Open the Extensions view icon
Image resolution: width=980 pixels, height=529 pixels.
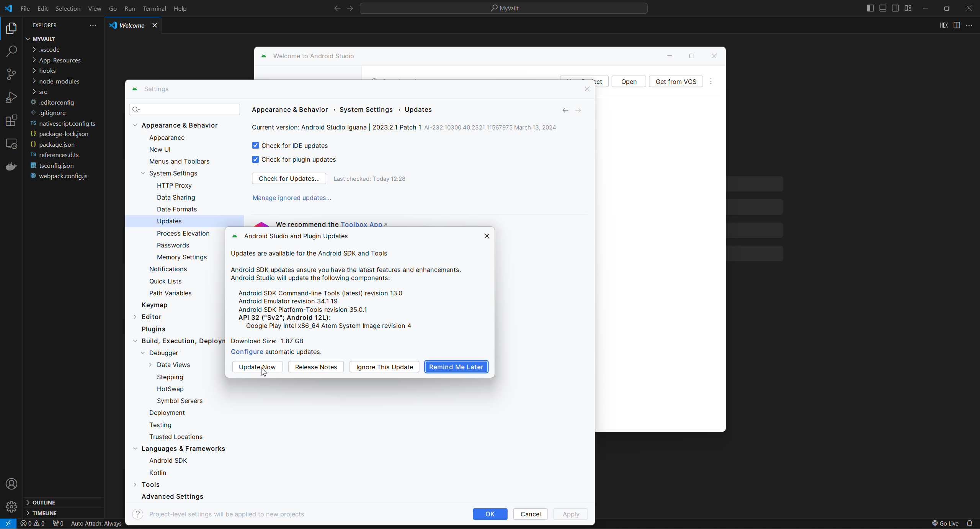[11, 121]
